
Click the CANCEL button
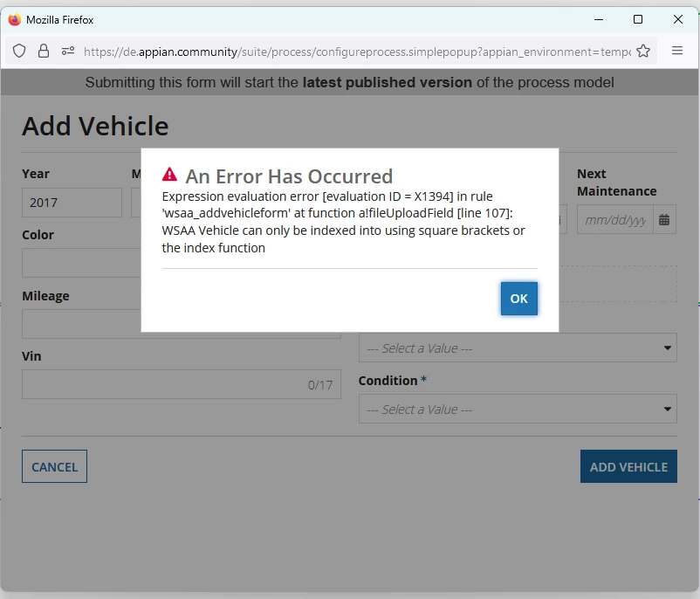click(54, 466)
